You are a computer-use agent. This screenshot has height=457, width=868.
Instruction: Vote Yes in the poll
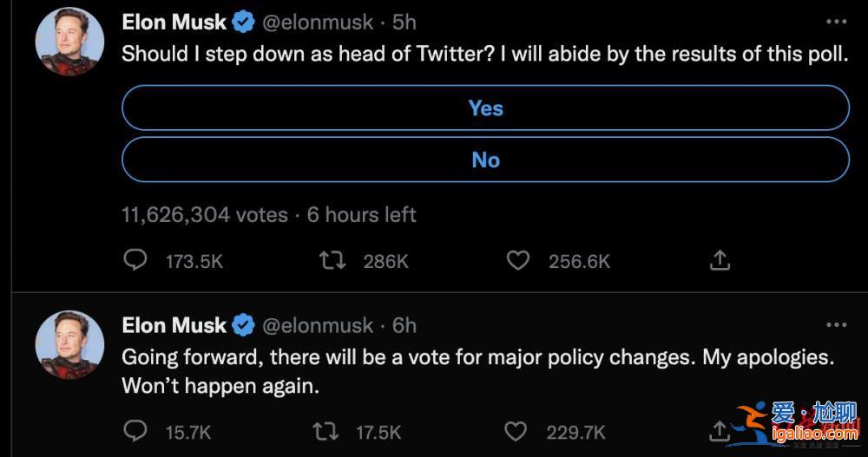(x=485, y=108)
